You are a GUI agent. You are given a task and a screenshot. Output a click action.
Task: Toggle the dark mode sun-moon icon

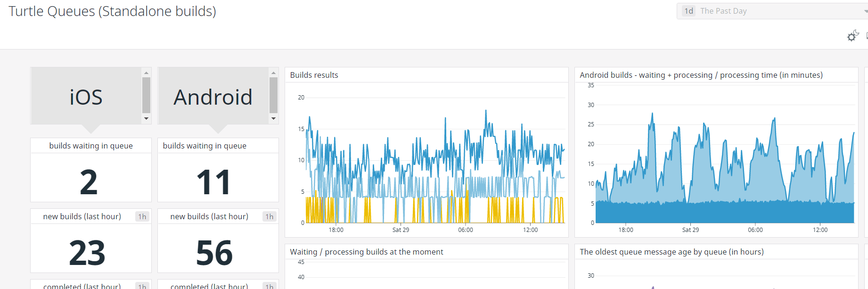(x=853, y=36)
